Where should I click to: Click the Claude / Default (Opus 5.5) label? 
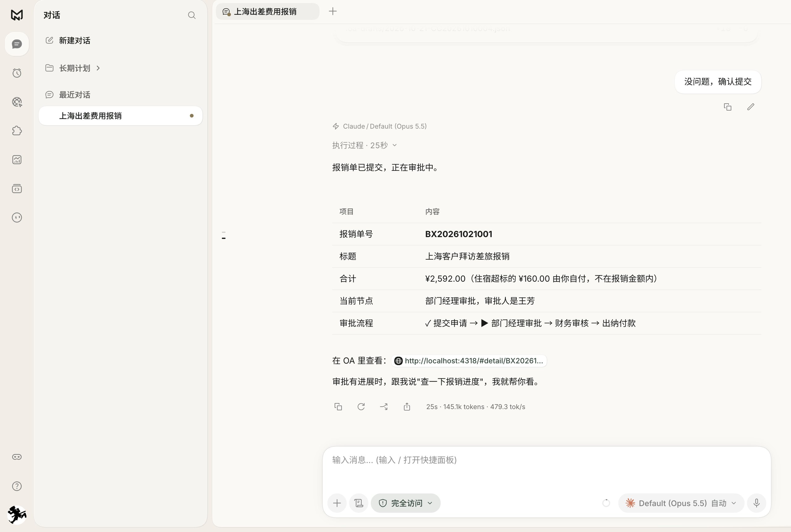[385, 126]
